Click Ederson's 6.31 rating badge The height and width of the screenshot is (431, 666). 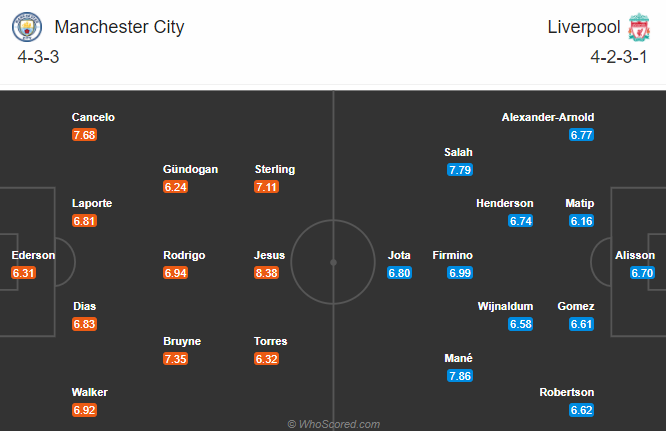(x=23, y=273)
